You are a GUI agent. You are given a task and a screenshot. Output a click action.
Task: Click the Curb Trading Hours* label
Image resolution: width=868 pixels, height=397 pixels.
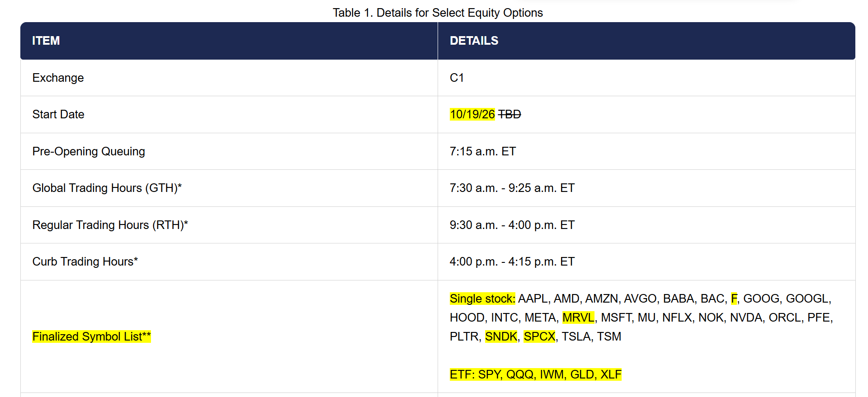tap(85, 262)
